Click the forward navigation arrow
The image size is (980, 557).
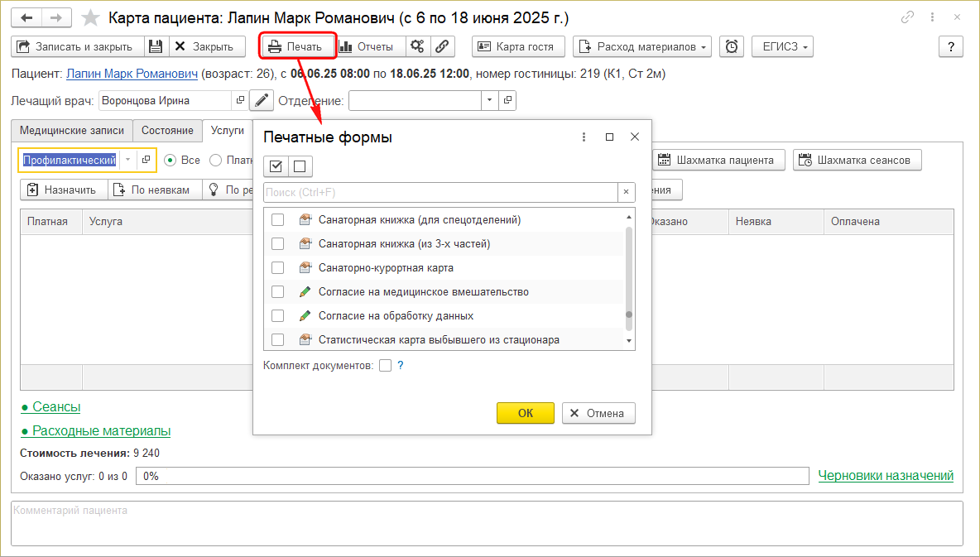tap(56, 17)
